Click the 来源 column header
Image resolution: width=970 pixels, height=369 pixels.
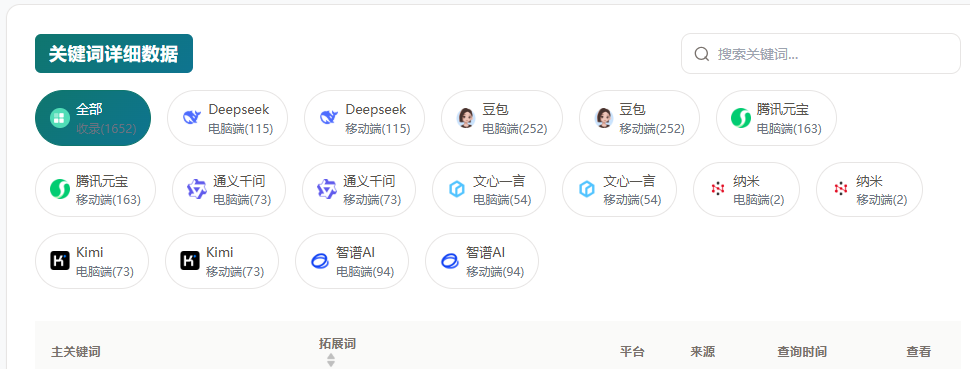coord(703,352)
